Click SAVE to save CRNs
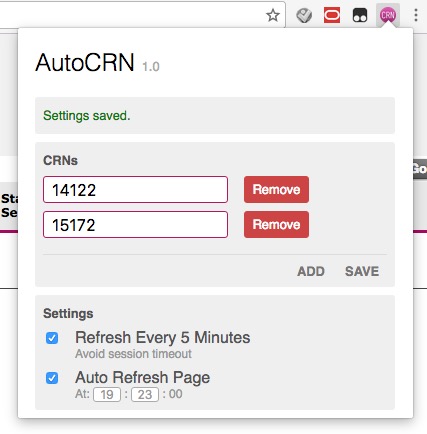 (x=362, y=271)
